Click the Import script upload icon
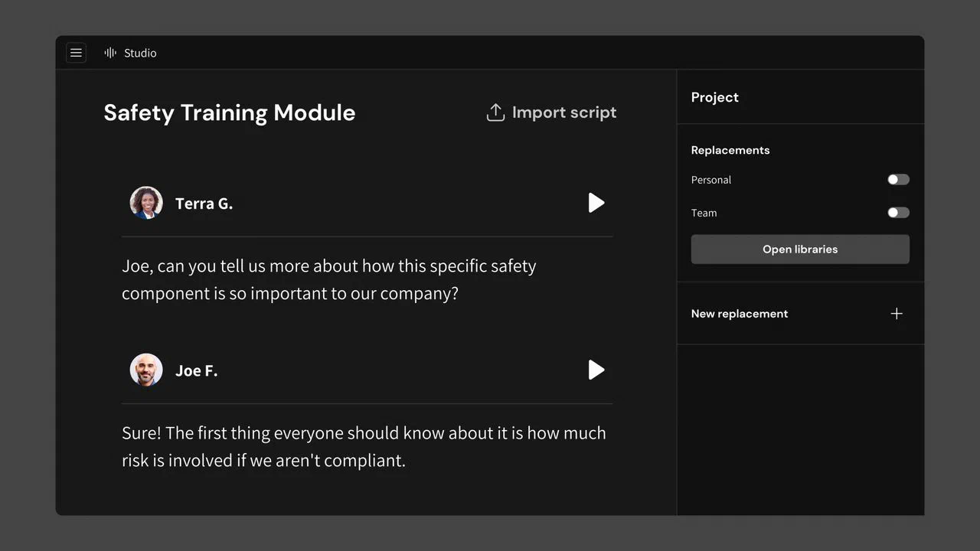The image size is (980, 551). (495, 112)
